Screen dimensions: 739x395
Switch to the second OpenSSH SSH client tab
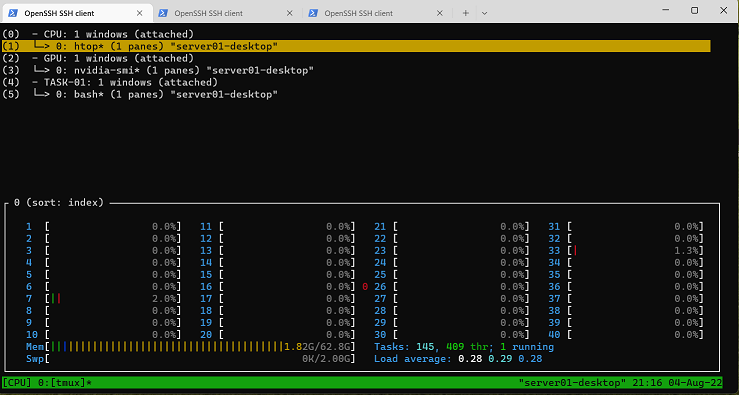(227, 13)
